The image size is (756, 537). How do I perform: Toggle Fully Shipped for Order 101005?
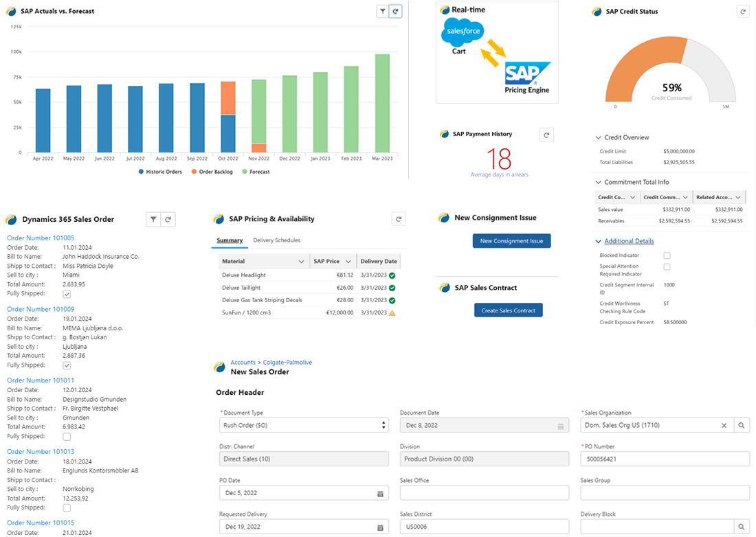(x=67, y=295)
